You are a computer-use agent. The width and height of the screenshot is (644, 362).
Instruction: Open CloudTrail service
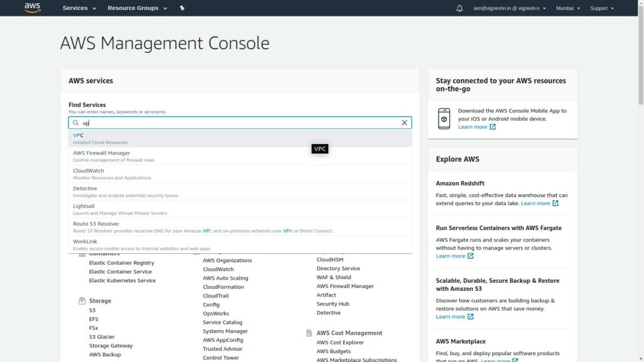tap(216, 296)
